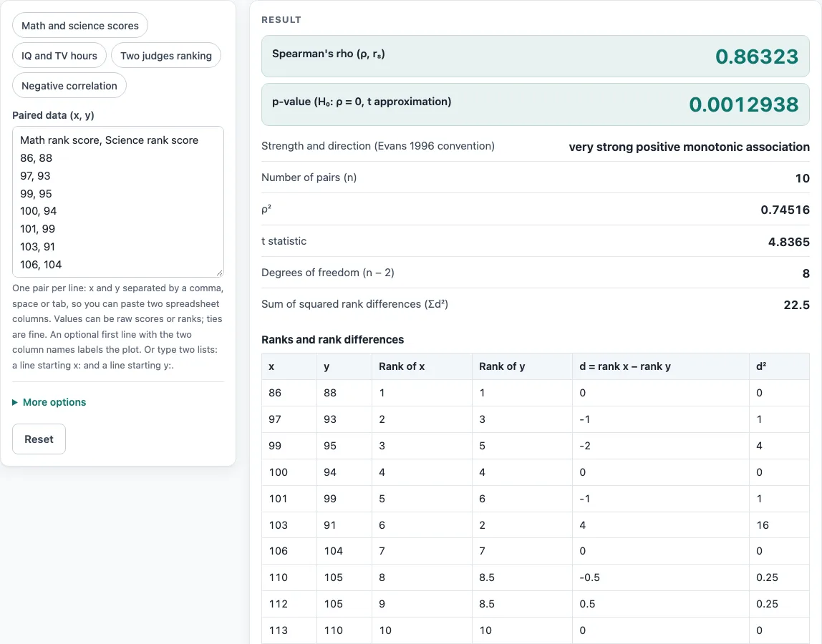Click the Spearman's rho value 0.86323
This screenshot has width=822, height=644.
tap(756, 57)
